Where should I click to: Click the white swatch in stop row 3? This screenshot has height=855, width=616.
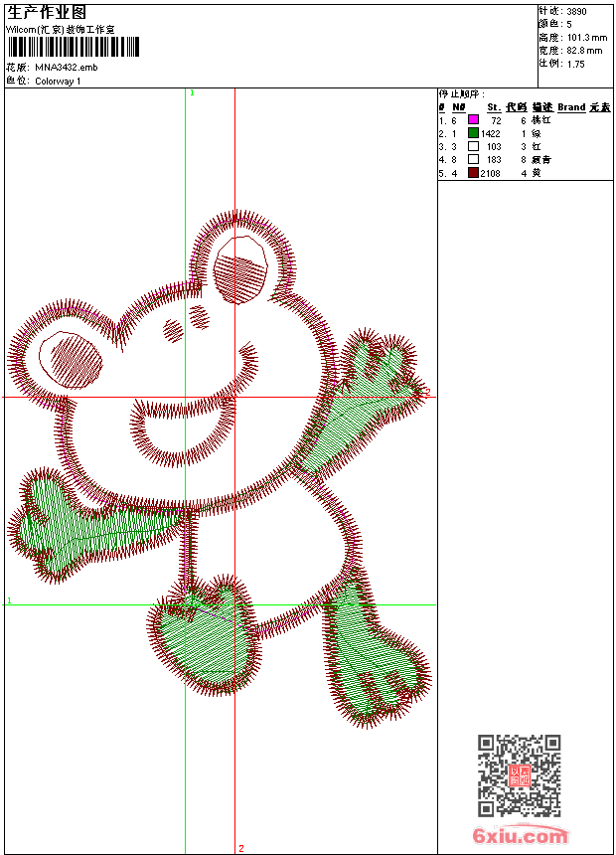coord(473,146)
